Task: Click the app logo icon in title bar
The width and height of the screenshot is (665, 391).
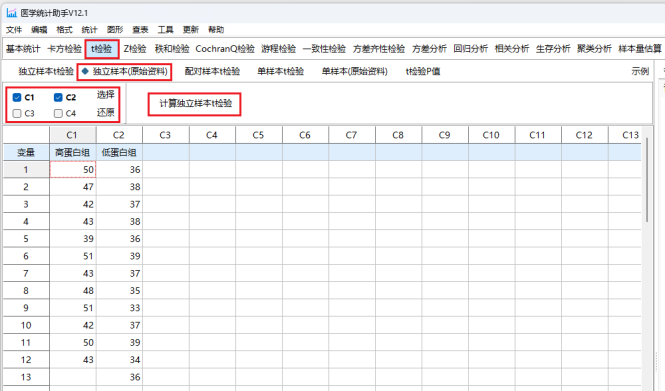Action: (11, 13)
